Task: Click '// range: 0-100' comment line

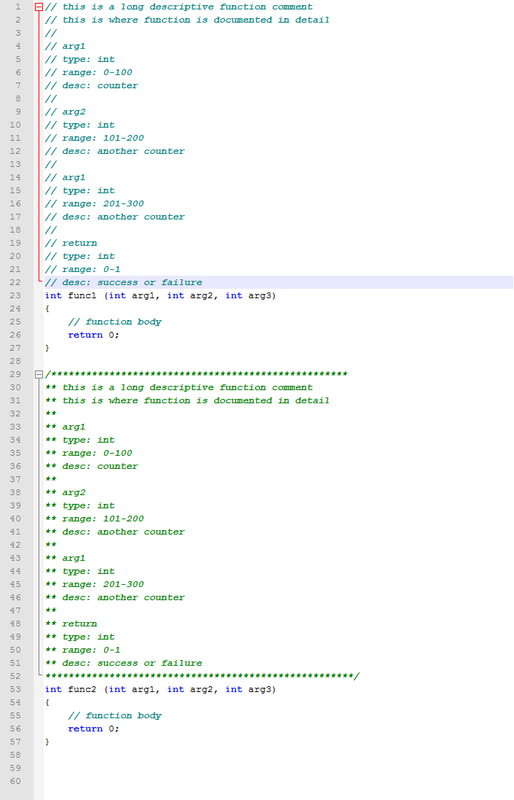Action: coord(89,72)
